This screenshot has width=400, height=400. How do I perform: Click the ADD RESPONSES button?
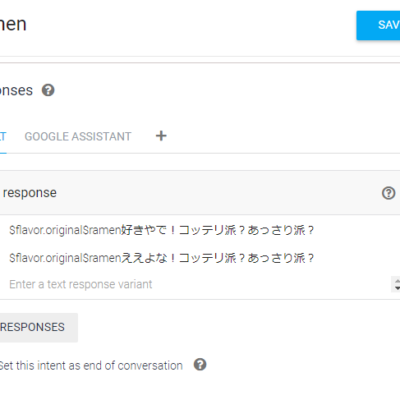39,327
